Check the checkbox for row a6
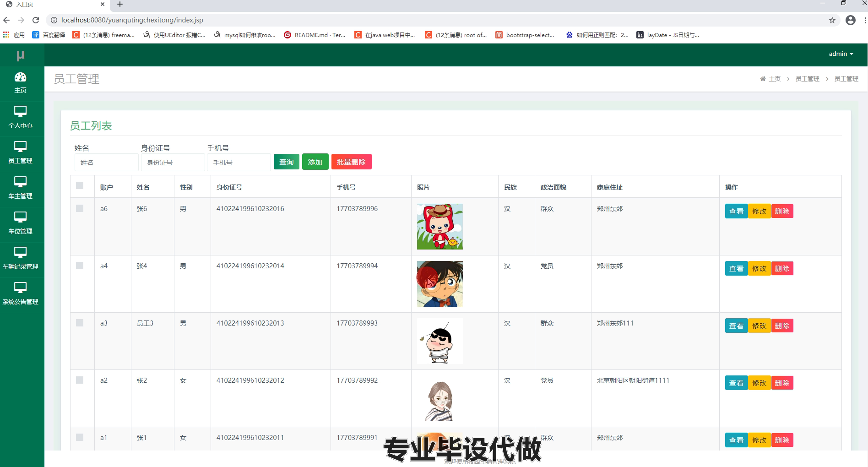This screenshot has width=868, height=467. pyautogui.click(x=80, y=208)
